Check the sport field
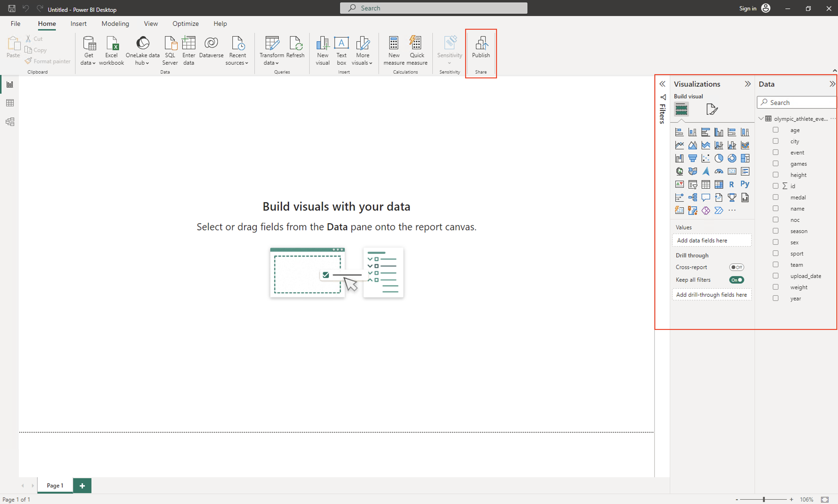838x504 pixels. (x=775, y=254)
